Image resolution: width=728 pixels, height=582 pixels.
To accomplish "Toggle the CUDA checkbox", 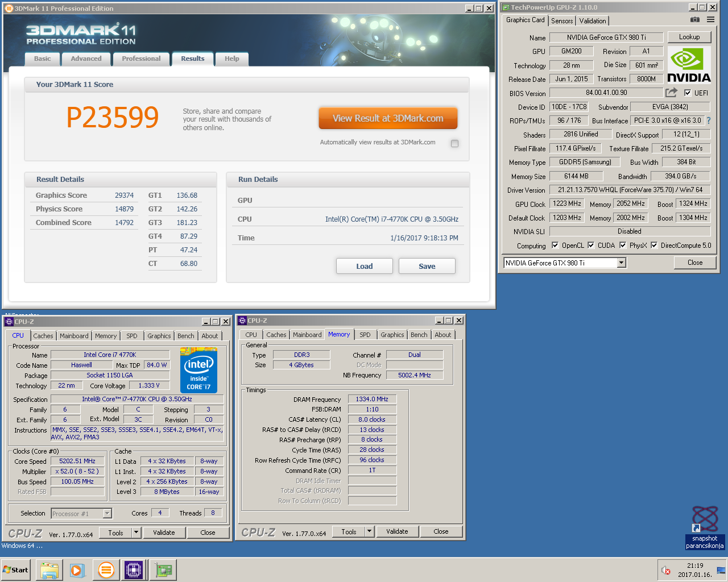I will coord(591,245).
